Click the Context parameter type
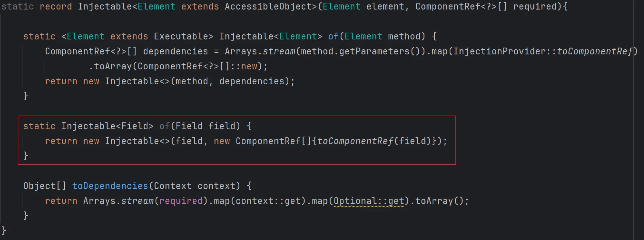The width and height of the screenshot is (644, 240). tap(173, 186)
